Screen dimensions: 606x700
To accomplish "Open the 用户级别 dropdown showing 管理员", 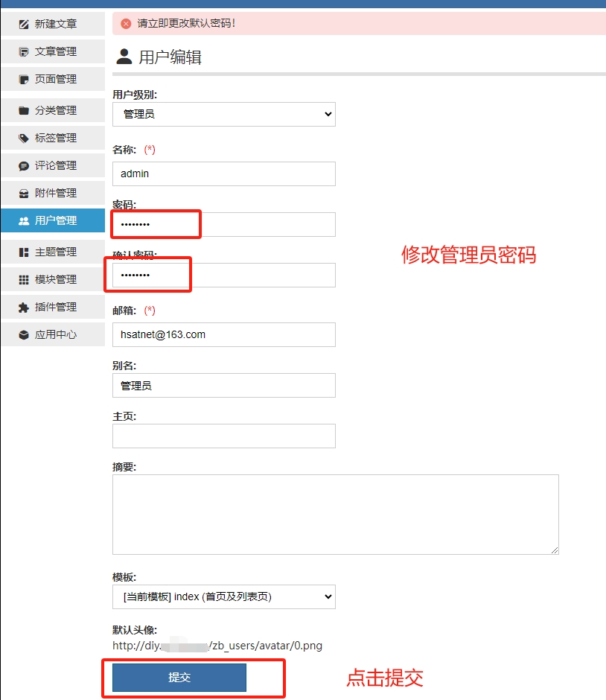I will click(x=223, y=114).
